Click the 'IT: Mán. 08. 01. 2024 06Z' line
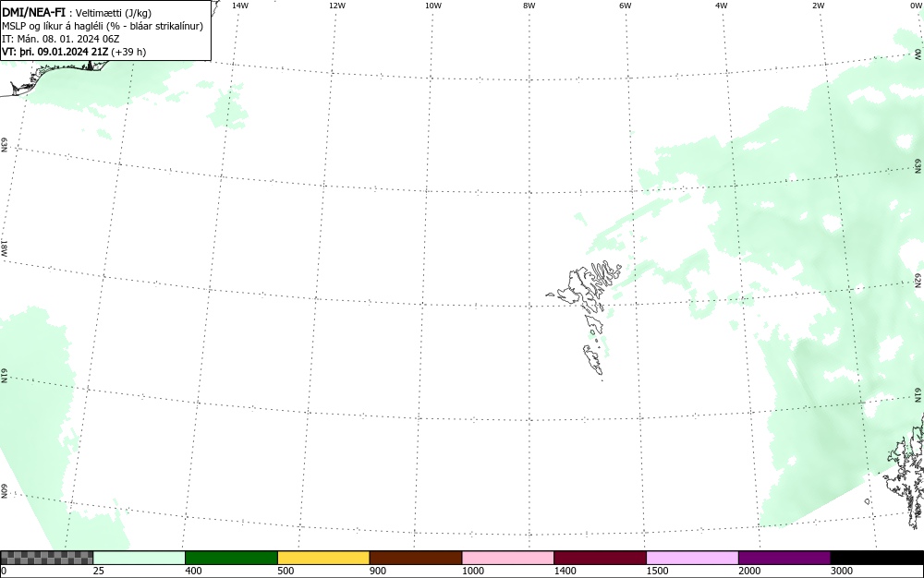The width and height of the screenshot is (924, 578). click(x=61, y=39)
